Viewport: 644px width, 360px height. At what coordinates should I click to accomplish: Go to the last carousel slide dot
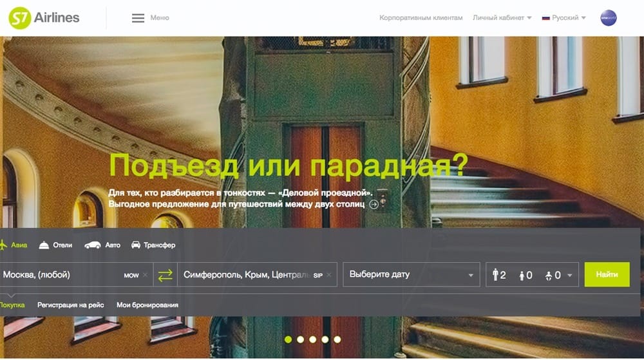tap(337, 339)
